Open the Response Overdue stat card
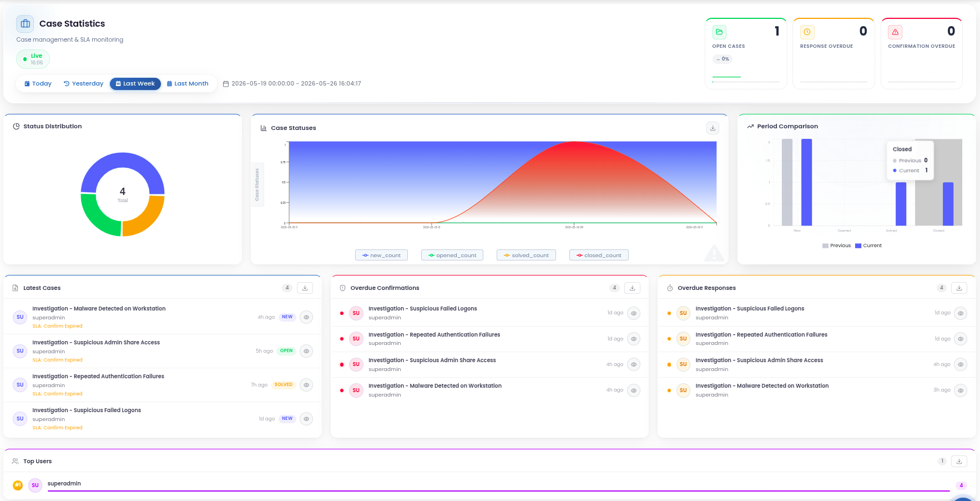The image size is (980, 501). coord(833,53)
